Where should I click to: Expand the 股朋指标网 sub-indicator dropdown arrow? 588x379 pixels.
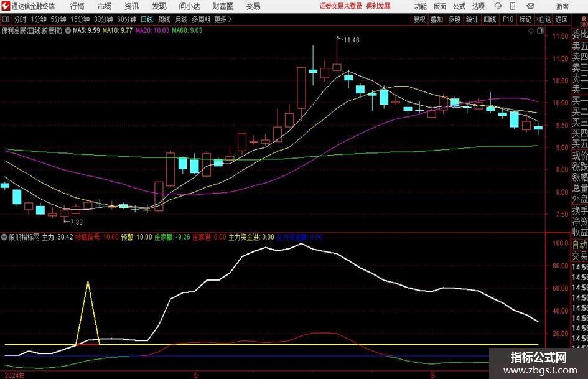(x=4, y=237)
